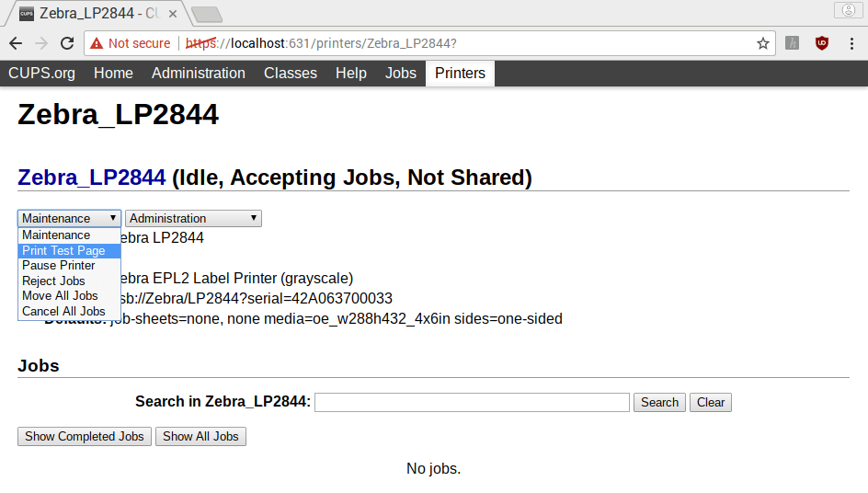Choose Cancel All Jobs

[x=69, y=311]
